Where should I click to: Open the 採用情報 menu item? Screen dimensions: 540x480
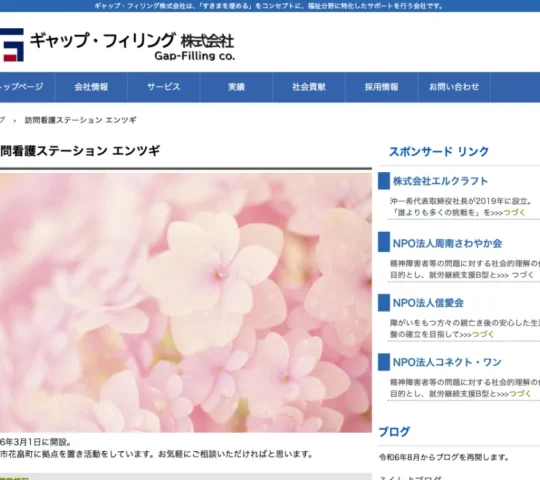click(x=382, y=87)
